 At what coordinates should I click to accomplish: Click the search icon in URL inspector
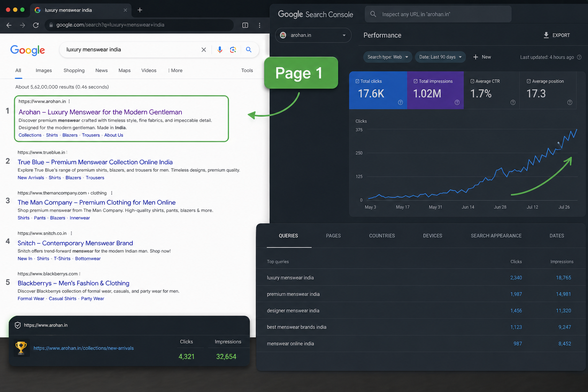coord(373,14)
